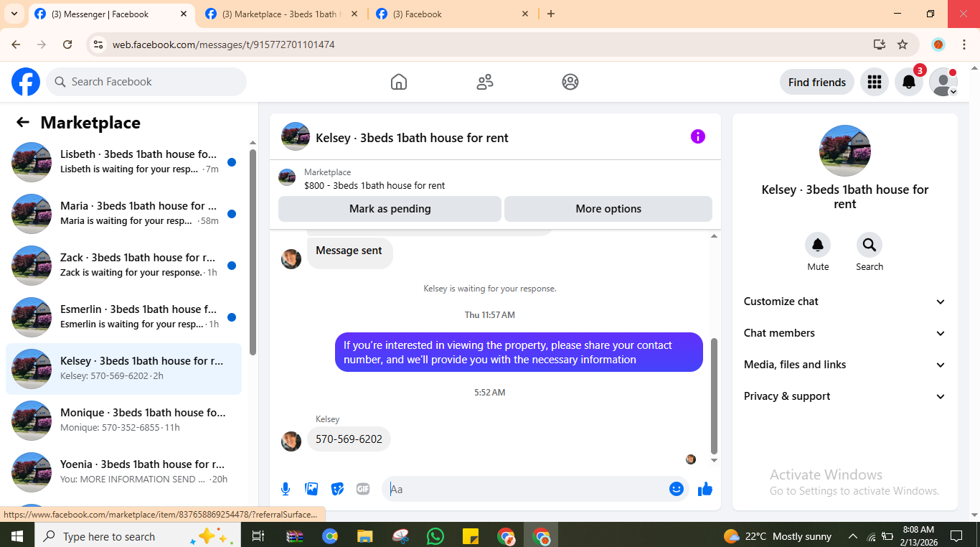Screen dimensions: 980x547
Task: Send a voice clip with microphone icon
Action: click(286, 489)
